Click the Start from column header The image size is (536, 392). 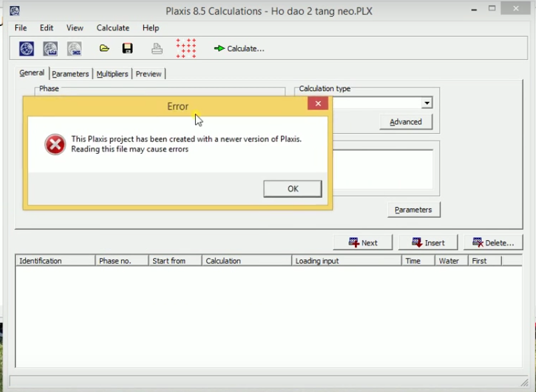175,261
